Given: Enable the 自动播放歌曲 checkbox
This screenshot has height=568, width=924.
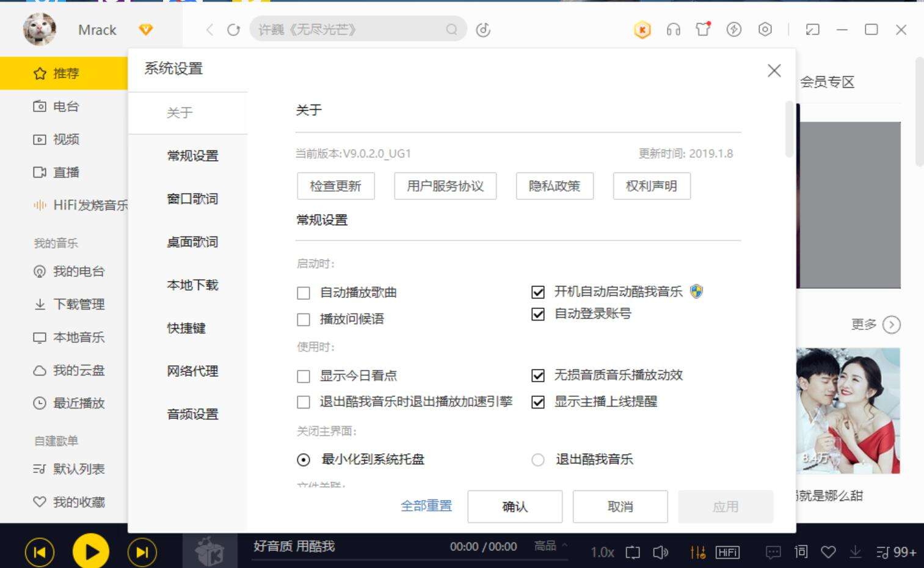Looking at the screenshot, I should (x=304, y=293).
